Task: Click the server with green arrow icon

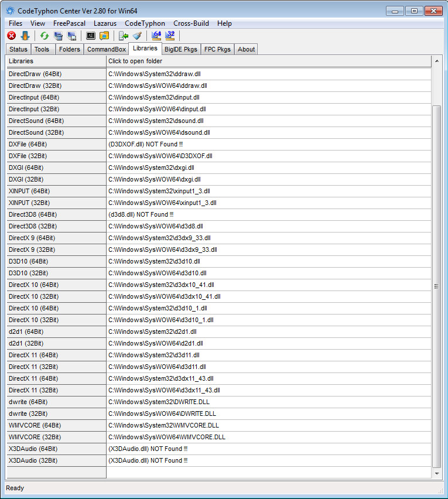Action: pos(123,36)
